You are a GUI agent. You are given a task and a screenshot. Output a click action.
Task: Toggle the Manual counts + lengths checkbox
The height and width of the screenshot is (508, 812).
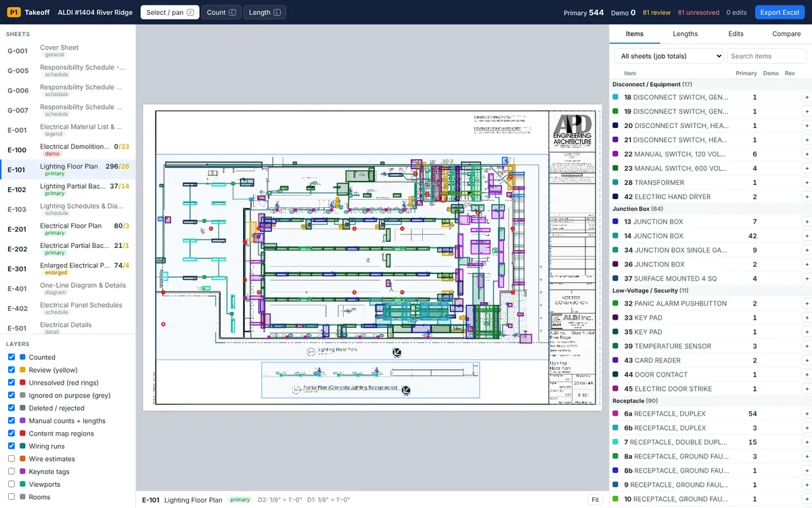12,421
